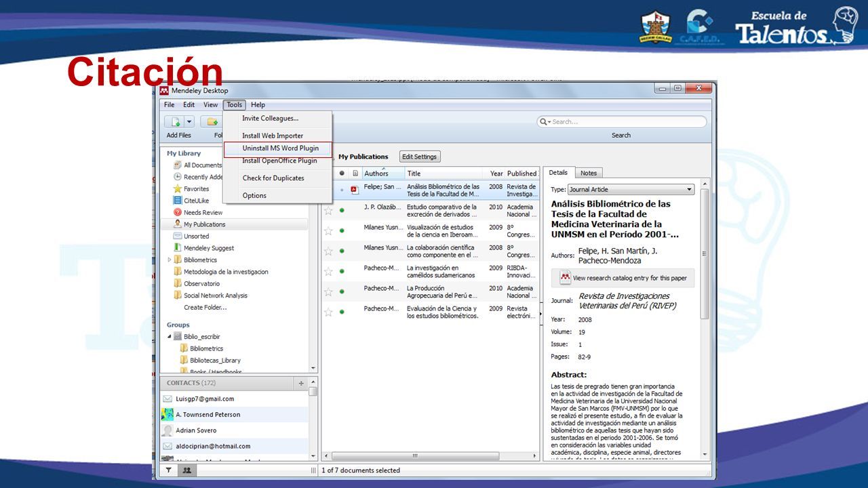Expand the Bibliometrics folder in My Library
The width and height of the screenshot is (868, 488).
[x=170, y=260]
